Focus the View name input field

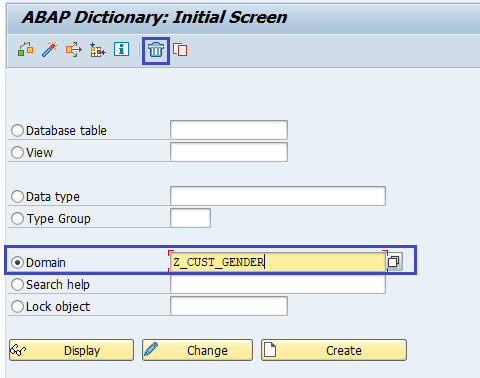[x=229, y=152]
